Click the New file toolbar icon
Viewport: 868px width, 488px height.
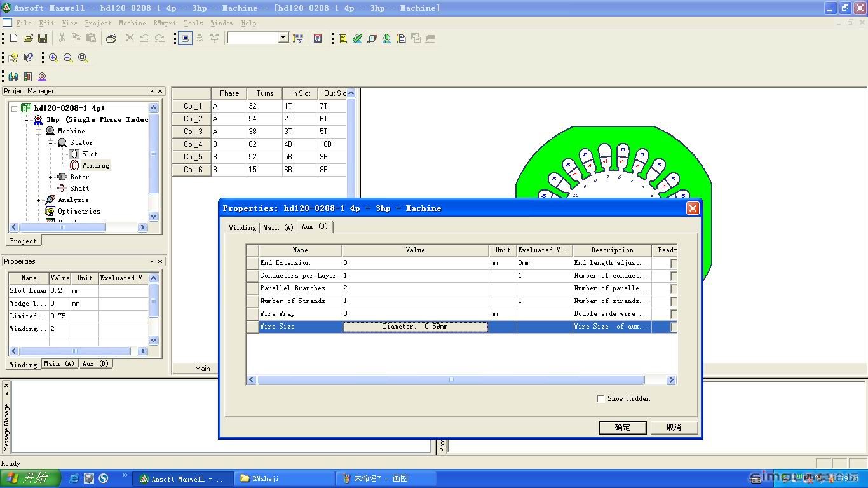tap(13, 38)
